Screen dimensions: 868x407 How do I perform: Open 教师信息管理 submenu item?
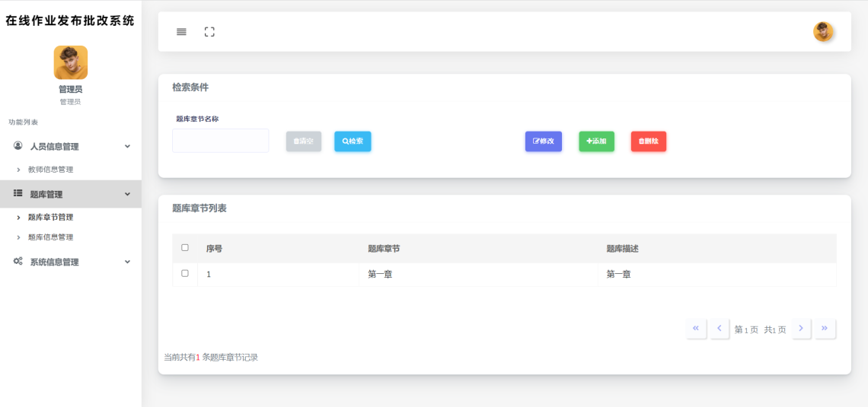(x=50, y=169)
